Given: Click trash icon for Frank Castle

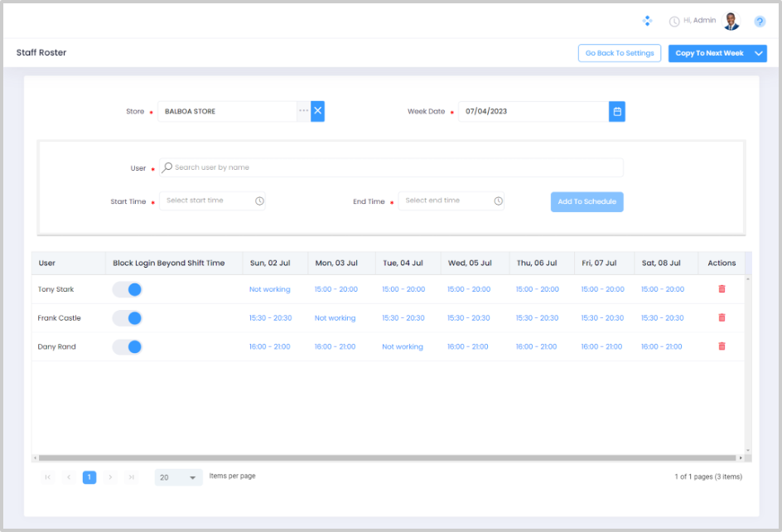Looking at the screenshot, I should click(x=722, y=318).
